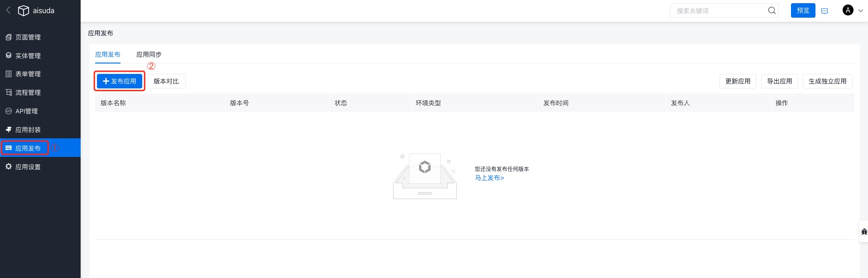Switch to the 应用同步 tab

pos(149,54)
